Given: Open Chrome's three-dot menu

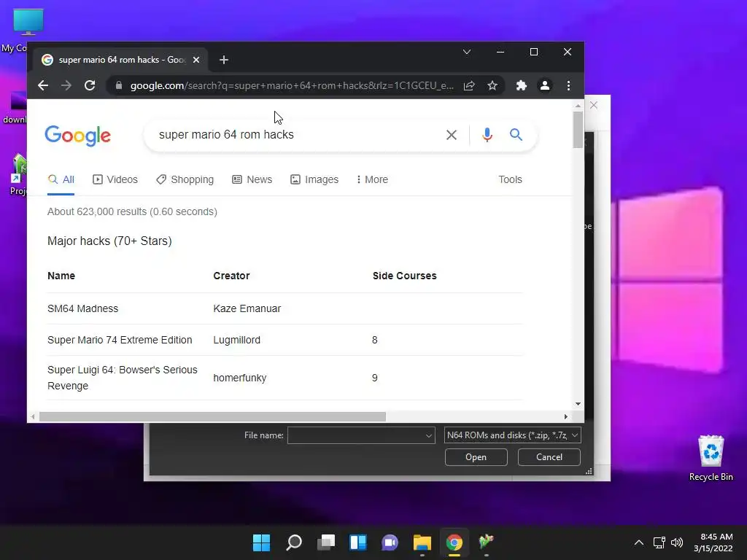Looking at the screenshot, I should click(x=568, y=86).
